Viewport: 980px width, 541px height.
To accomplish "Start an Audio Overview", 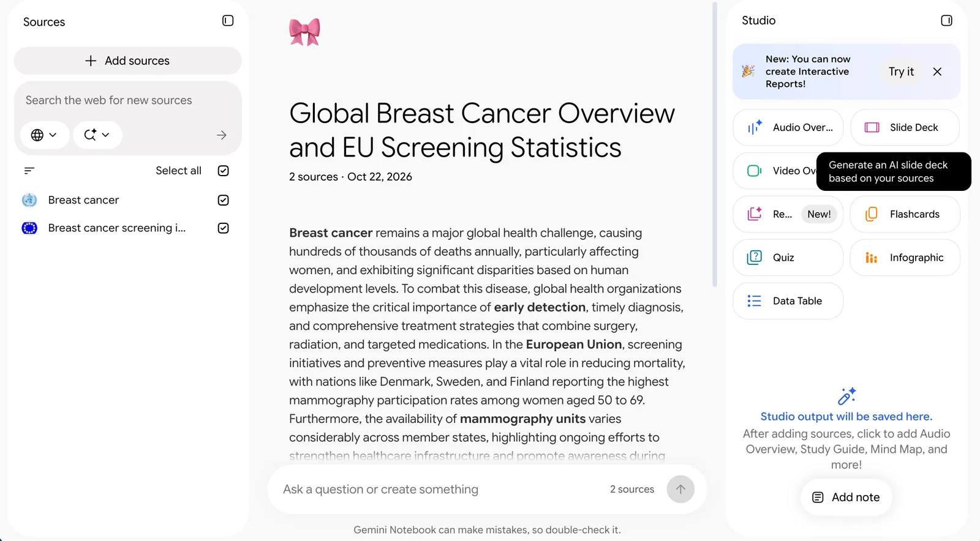I will click(788, 127).
